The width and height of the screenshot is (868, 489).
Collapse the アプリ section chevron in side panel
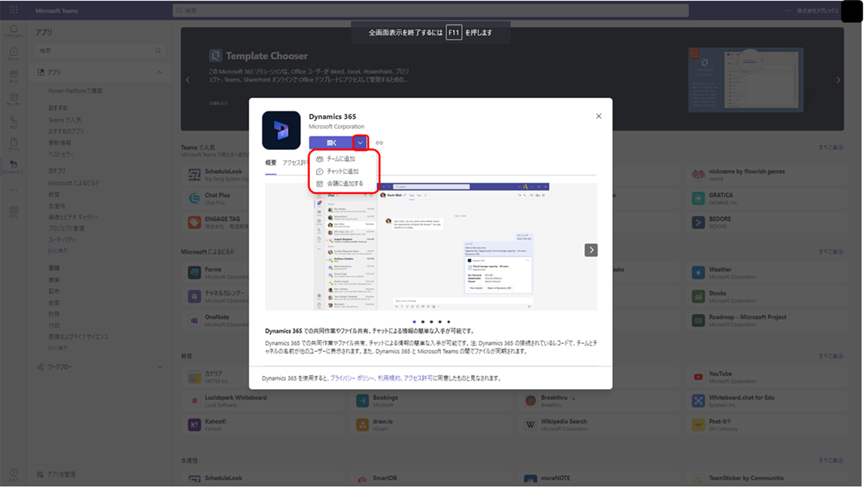(160, 72)
